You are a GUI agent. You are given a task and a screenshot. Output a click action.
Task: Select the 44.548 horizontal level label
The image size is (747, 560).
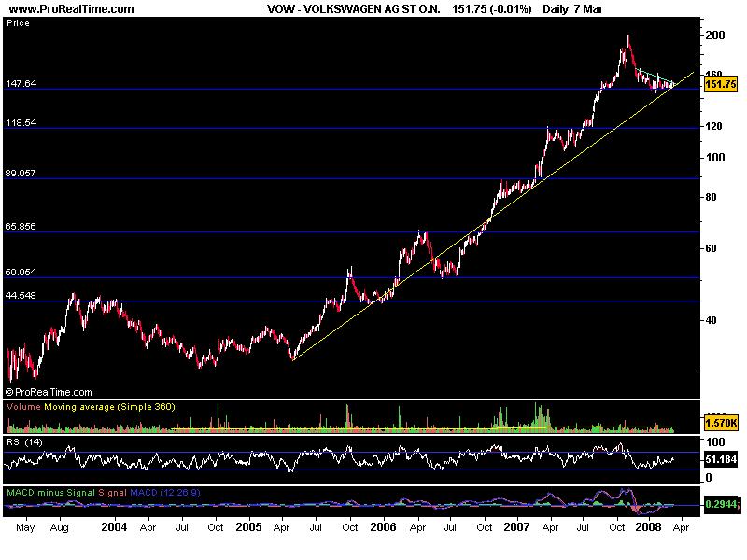[21, 295]
